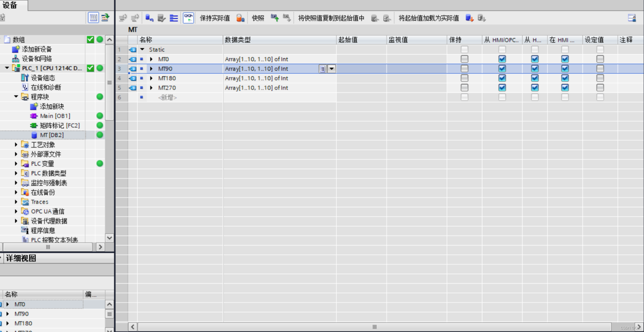Open the 添加新块 item icon
Image resolution: width=644 pixels, height=332 pixels.
34,107
